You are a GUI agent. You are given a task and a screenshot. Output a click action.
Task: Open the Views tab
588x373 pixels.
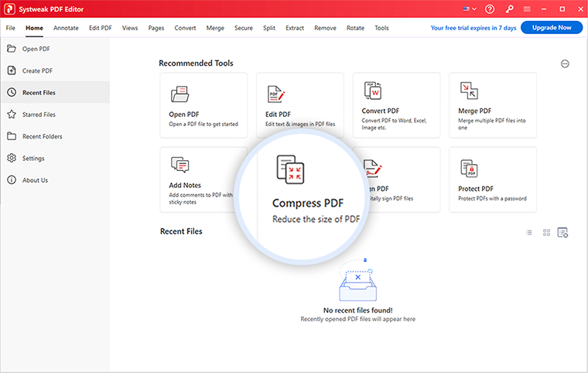pyautogui.click(x=130, y=28)
